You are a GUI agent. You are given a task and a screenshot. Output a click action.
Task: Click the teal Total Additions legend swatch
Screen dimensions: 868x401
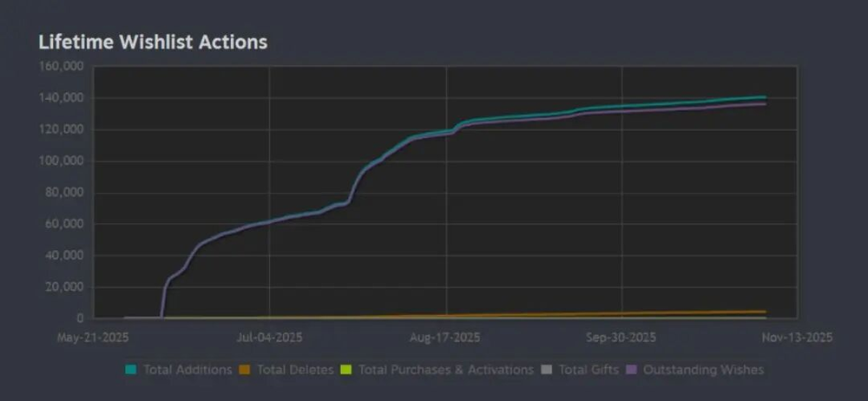(131, 370)
